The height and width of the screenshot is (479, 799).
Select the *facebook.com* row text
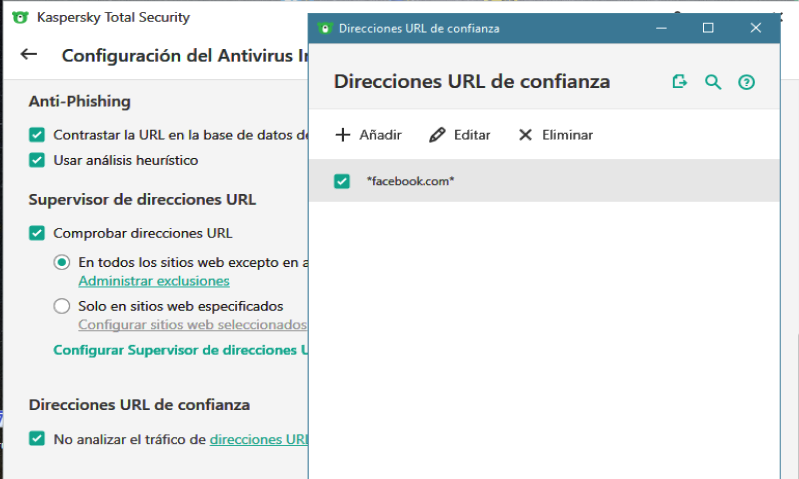pos(410,181)
